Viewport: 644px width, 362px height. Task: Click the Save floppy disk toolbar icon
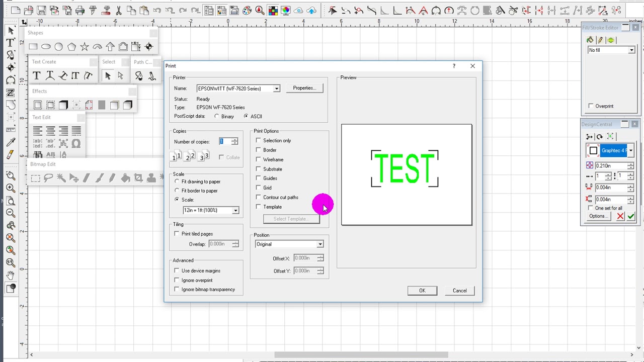click(42, 10)
